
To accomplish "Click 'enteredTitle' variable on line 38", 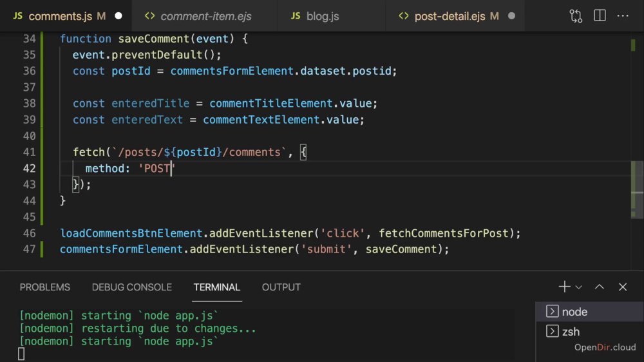I will click(150, 104).
